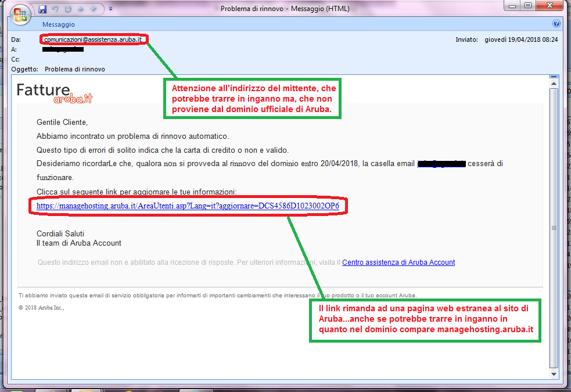
Task: Click the split bar handle above scrollbar
Action: pos(554,77)
